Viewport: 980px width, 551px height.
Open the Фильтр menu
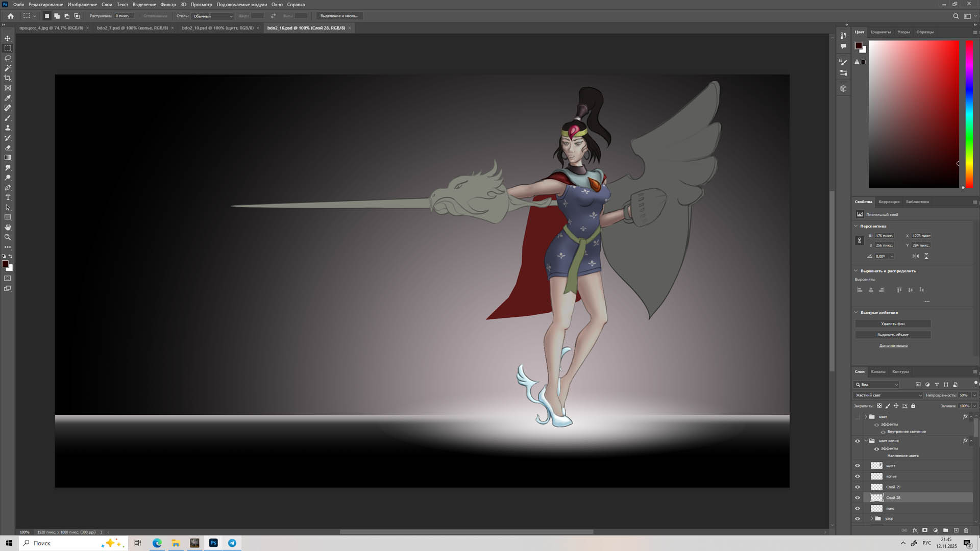tap(168, 5)
